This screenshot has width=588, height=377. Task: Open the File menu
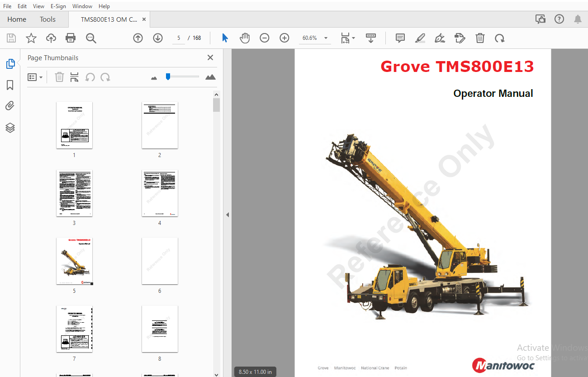pyautogui.click(x=7, y=6)
